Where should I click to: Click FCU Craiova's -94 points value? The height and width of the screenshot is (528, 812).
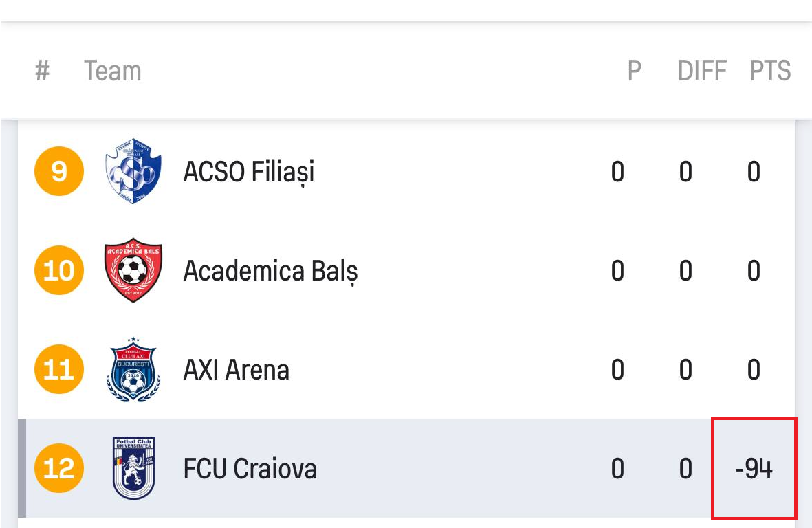754,469
